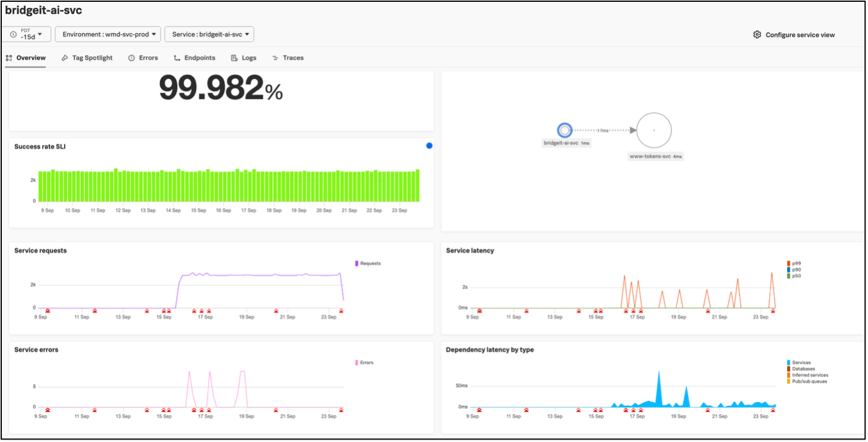The image size is (868, 442).
Task: Click the blue dot on Success rate SLI
Action: (429, 146)
